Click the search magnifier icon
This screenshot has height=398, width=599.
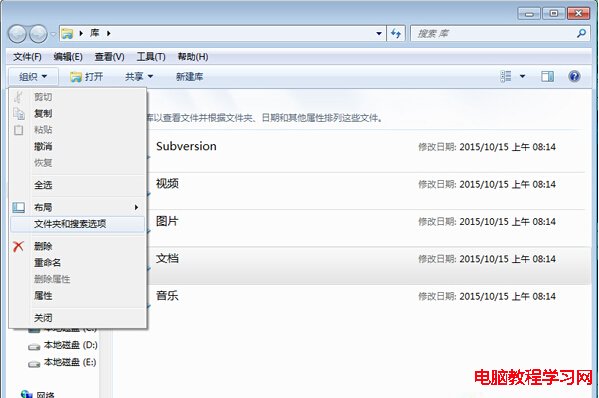pyautogui.click(x=581, y=34)
